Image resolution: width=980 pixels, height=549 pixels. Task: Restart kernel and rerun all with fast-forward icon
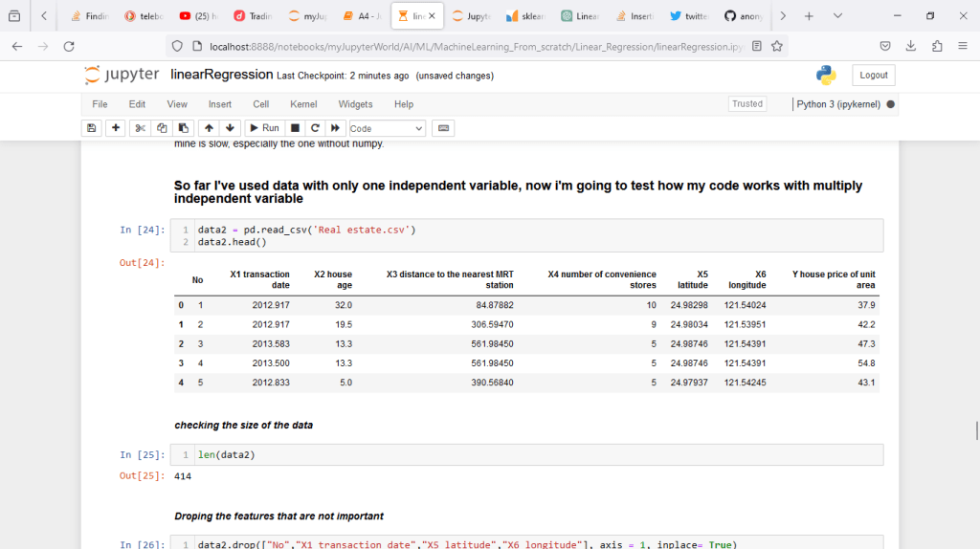[335, 128]
